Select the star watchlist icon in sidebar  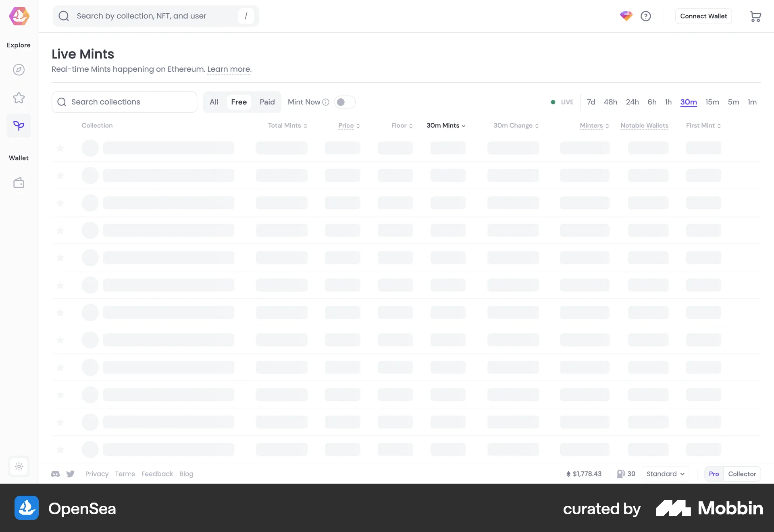[19, 98]
